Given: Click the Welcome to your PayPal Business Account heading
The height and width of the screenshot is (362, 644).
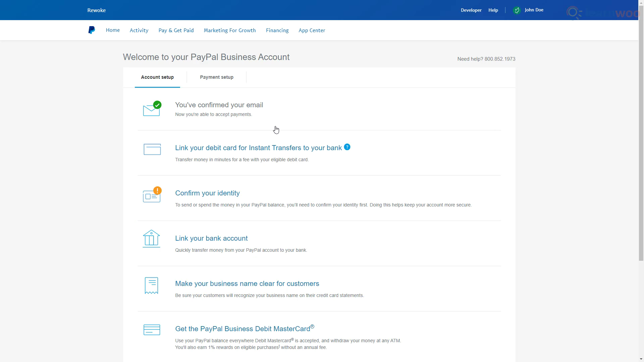Looking at the screenshot, I should click(x=206, y=57).
